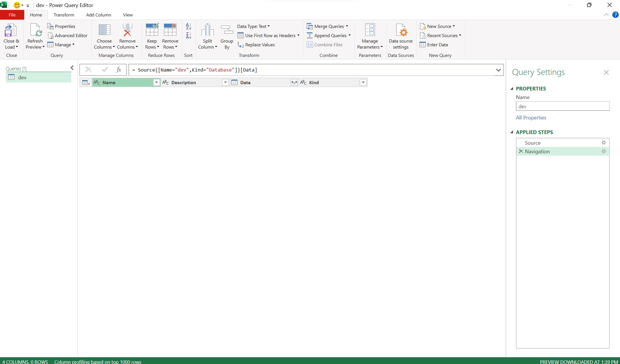620x364 pixels.
Task: Select the Description column header
Action: 195,83
